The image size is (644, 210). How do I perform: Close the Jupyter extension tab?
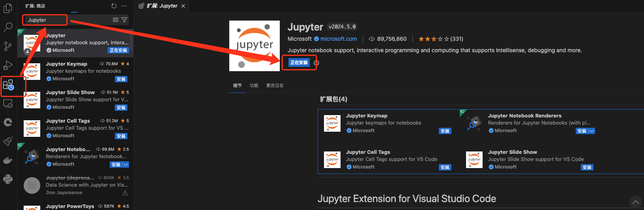pos(183,6)
